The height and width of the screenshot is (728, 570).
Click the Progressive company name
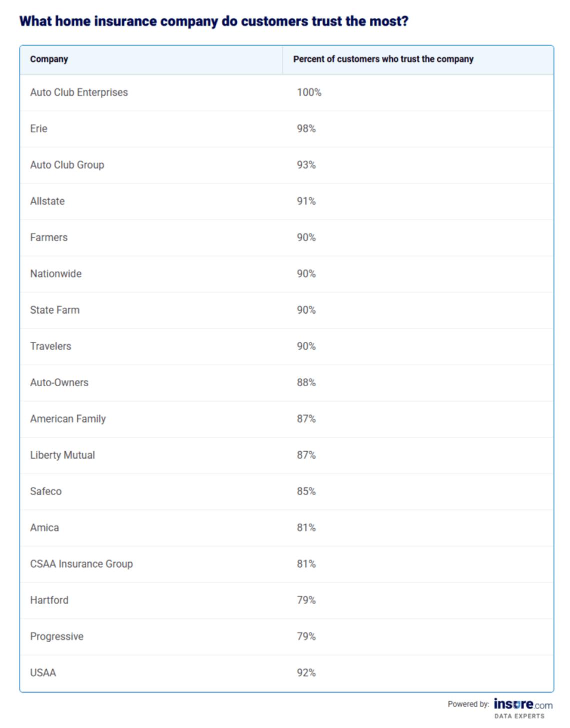(56, 636)
